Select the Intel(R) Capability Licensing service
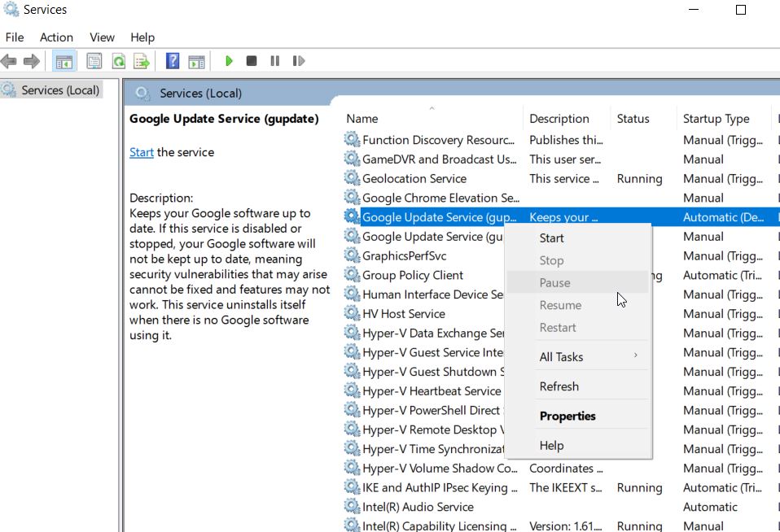Image resolution: width=780 pixels, height=532 pixels. pyautogui.click(x=440, y=525)
